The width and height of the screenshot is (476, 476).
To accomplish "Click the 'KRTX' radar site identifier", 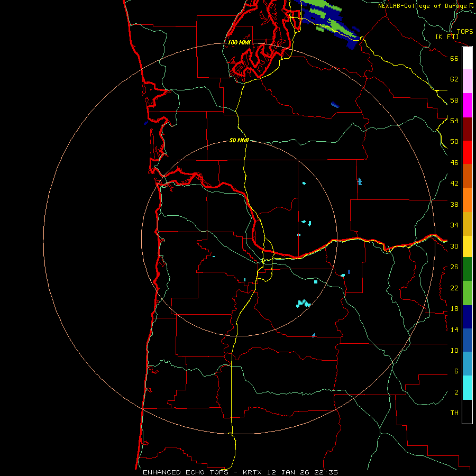I will pos(252,472).
